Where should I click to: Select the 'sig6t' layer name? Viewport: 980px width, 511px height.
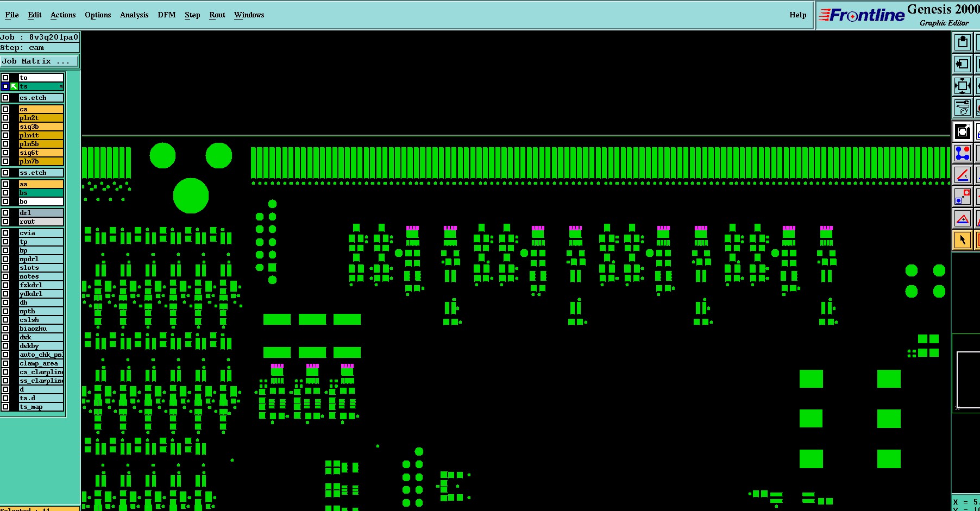click(x=41, y=153)
